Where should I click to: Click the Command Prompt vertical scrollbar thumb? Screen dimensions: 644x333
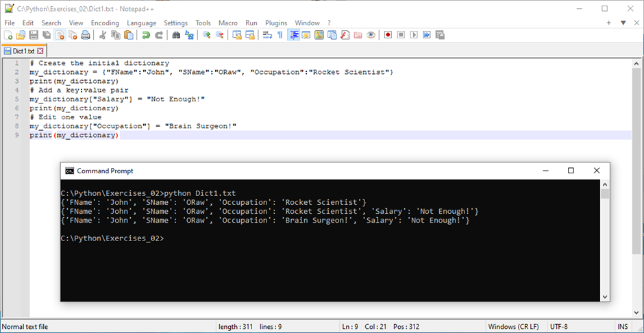pyautogui.click(x=604, y=194)
